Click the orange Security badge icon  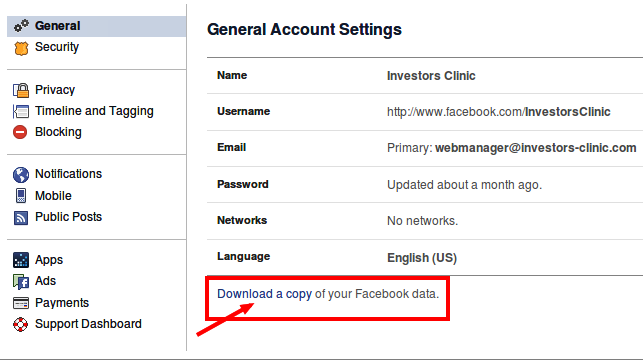coord(21,48)
